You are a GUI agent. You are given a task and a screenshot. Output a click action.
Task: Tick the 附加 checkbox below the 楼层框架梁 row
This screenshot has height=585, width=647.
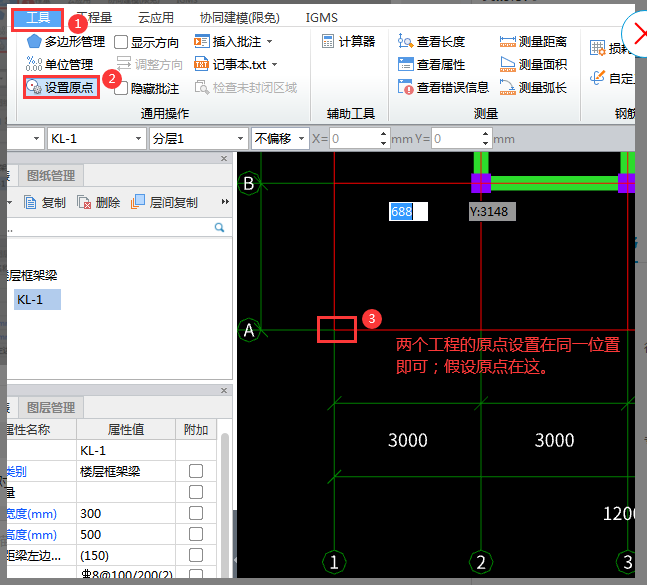click(x=196, y=492)
